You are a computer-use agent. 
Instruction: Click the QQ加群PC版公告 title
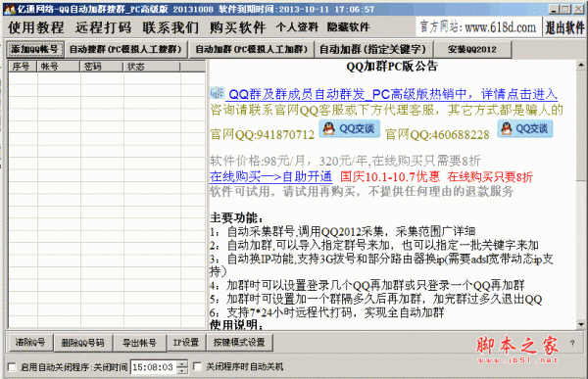(x=392, y=67)
